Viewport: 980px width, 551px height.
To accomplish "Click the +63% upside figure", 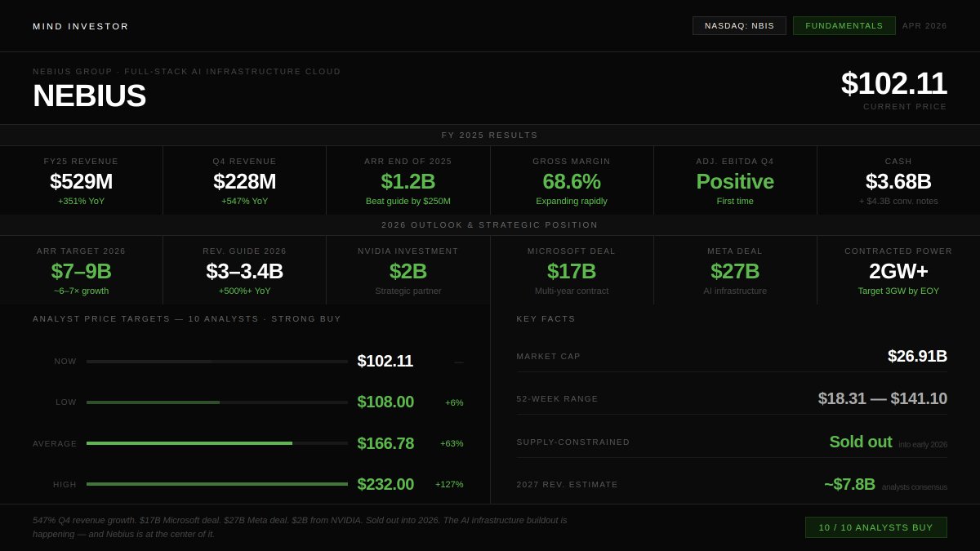I will tap(452, 443).
